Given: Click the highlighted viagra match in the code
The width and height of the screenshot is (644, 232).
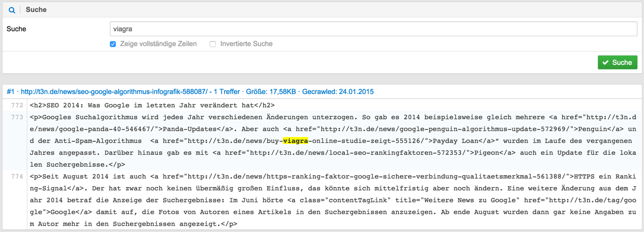Looking at the screenshot, I should (x=295, y=141).
